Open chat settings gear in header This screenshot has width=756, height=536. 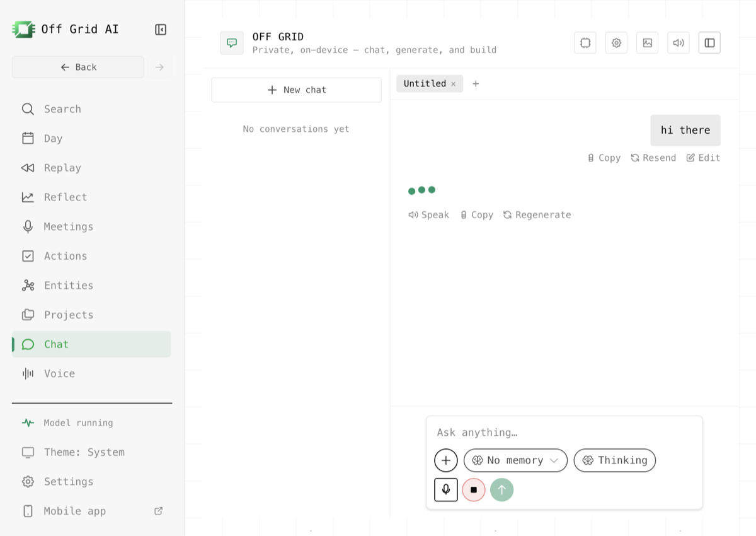pos(616,43)
